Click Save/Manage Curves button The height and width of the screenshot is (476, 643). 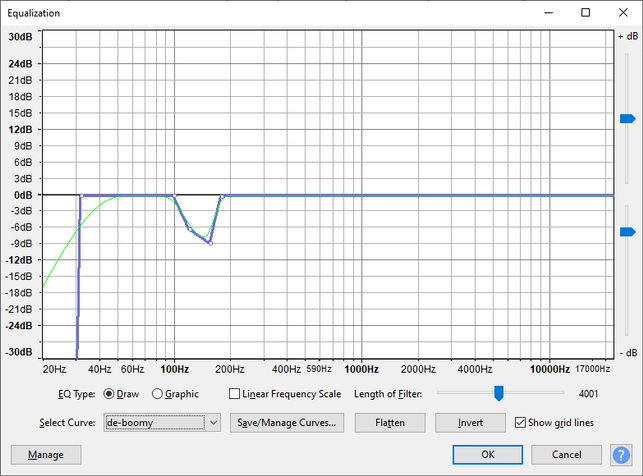click(287, 423)
